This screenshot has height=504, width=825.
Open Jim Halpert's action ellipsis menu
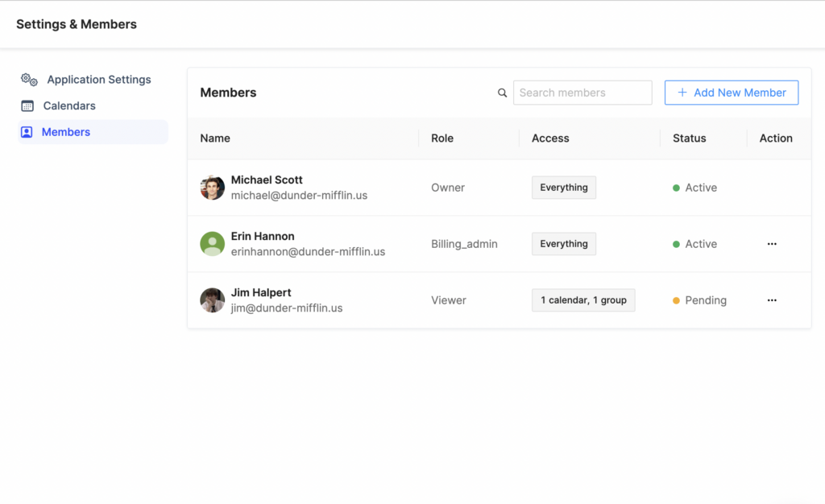pos(772,300)
